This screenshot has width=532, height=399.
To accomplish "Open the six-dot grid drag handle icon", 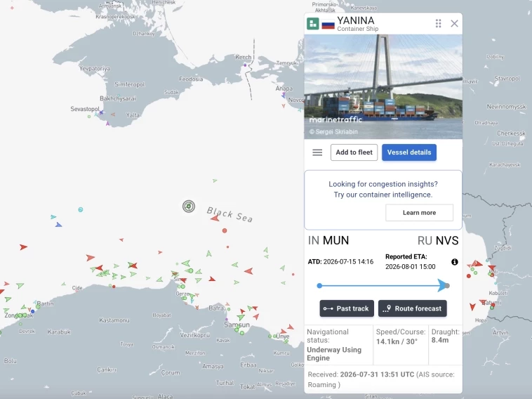I will 438,23.
